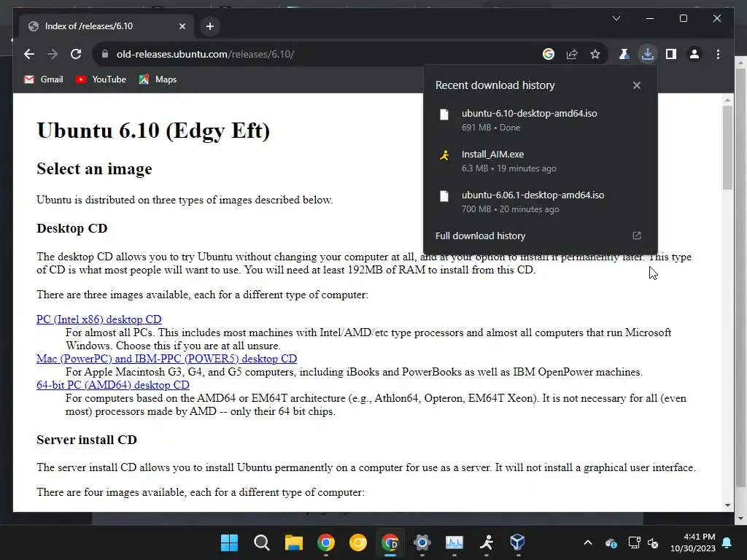
Task: Follow the Mac (PowerPC) and IBM-PPC desktop CD link
Action: click(x=167, y=359)
